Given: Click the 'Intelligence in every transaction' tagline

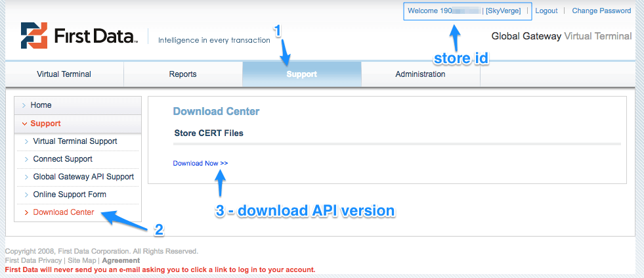Looking at the screenshot, I should coord(214,40).
